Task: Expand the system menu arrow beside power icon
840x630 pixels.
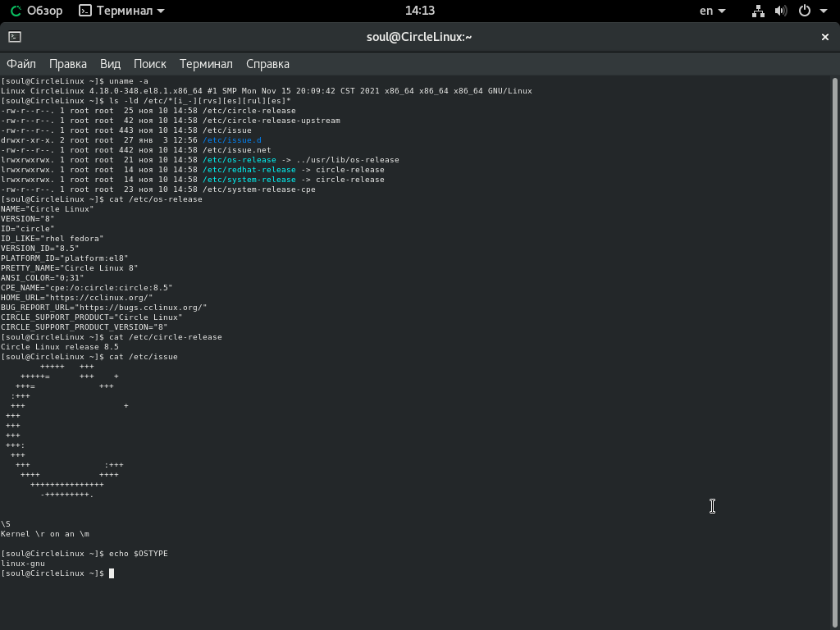Action: 824,11
